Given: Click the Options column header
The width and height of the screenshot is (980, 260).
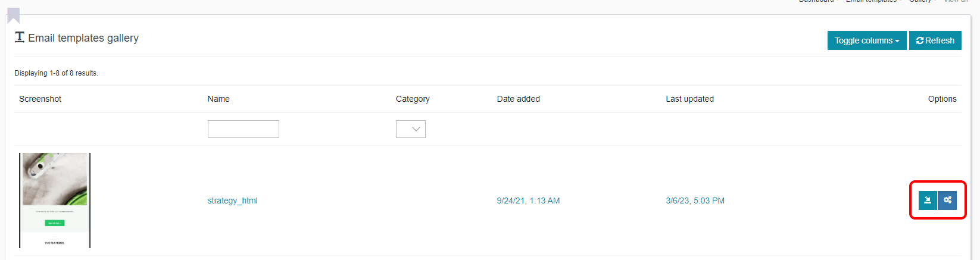Looking at the screenshot, I should pos(942,99).
